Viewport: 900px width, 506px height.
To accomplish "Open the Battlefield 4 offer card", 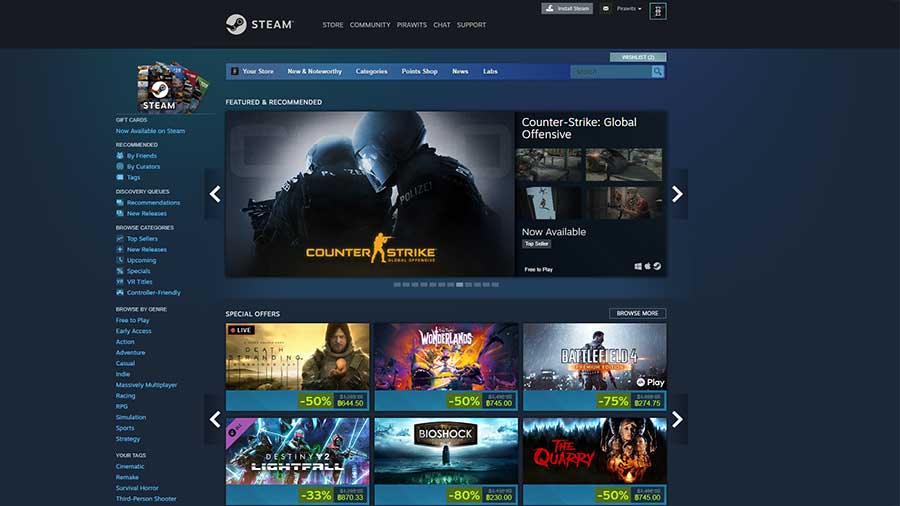I will click(595, 367).
